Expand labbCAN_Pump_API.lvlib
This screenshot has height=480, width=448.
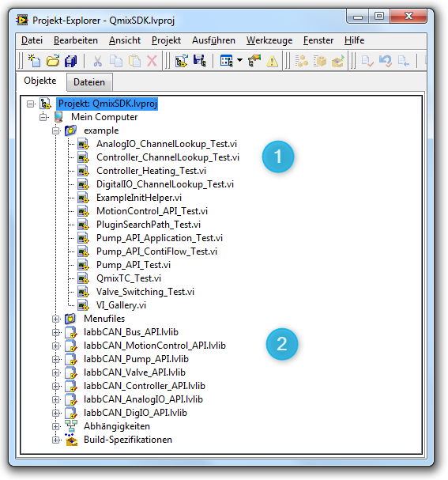[x=55, y=359]
